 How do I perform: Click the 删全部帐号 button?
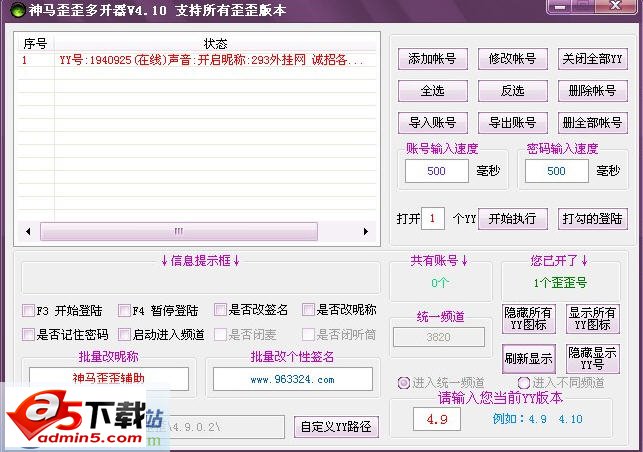pos(593,123)
